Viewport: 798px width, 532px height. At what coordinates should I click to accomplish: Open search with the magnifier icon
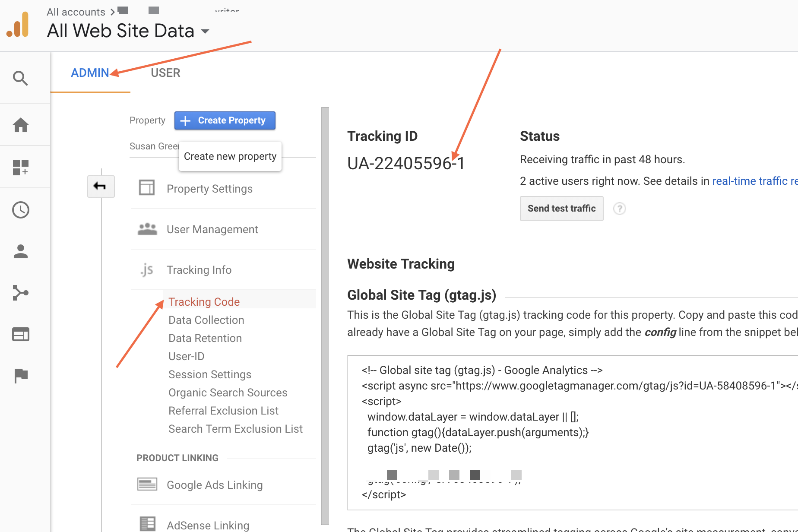[x=21, y=78]
